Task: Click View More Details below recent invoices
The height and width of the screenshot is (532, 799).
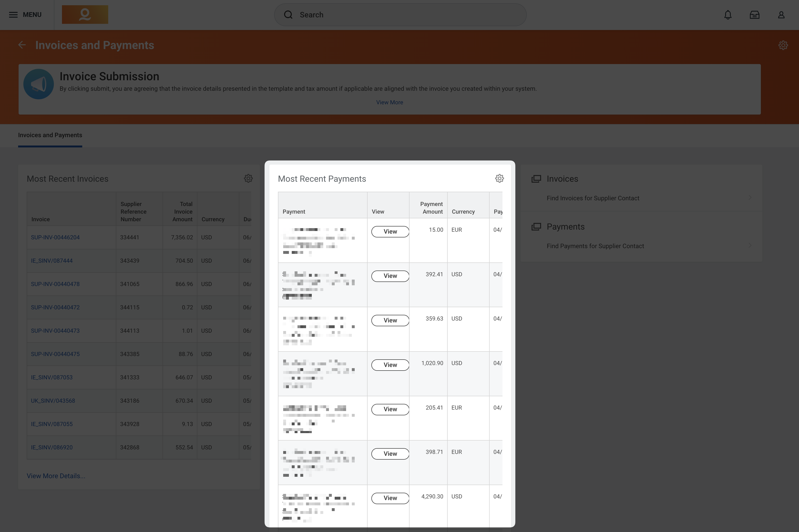Action: [56, 476]
